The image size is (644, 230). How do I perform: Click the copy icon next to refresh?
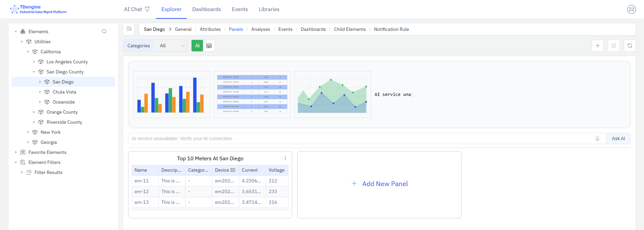[x=613, y=46]
